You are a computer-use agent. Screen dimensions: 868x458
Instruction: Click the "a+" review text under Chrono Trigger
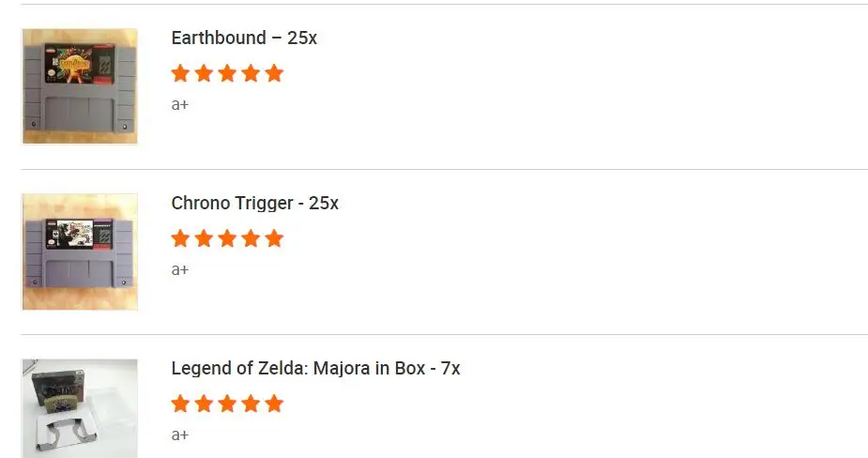pyautogui.click(x=180, y=270)
